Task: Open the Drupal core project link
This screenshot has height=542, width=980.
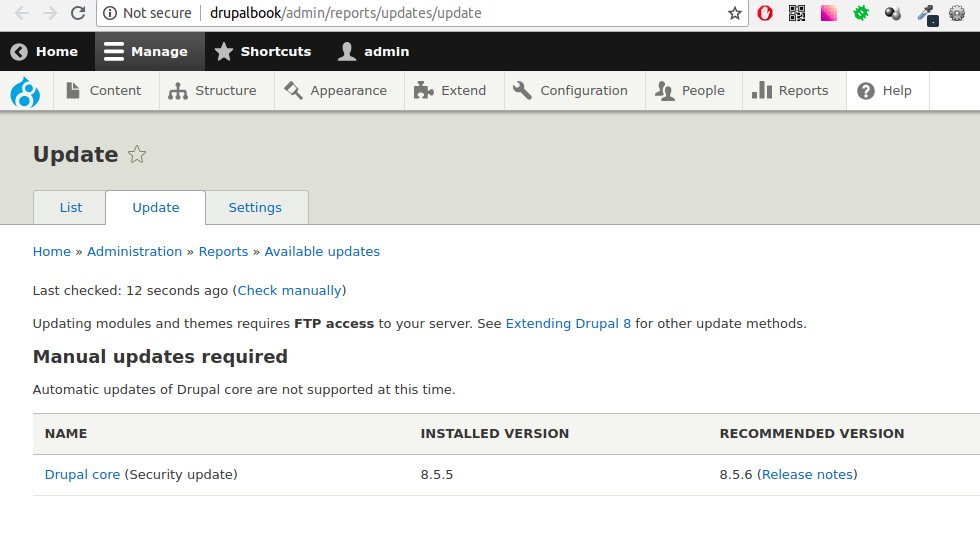Action: pos(82,474)
